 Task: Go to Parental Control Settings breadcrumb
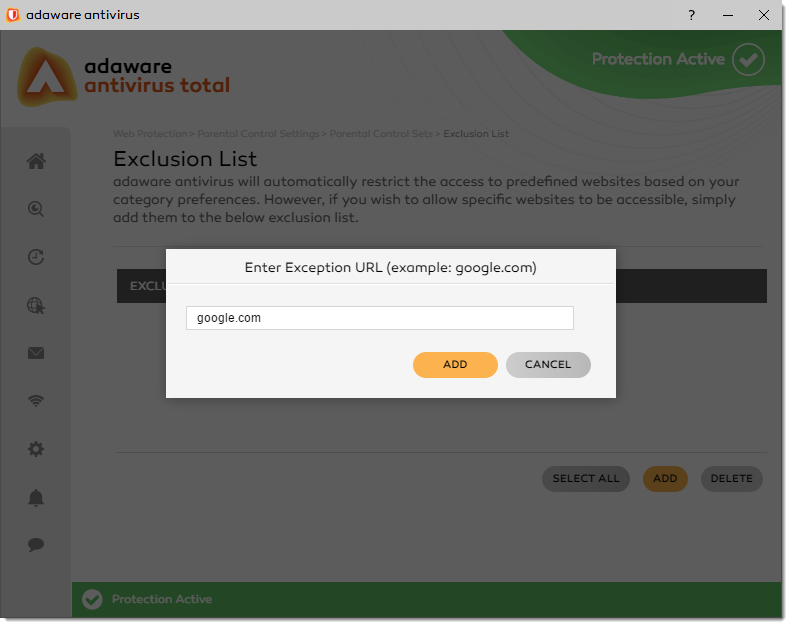pyautogui.click(x=258, y=134)
